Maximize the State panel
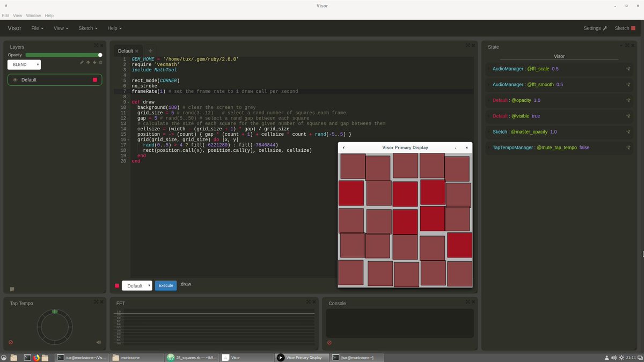This screenshot has height=362, width=644. 628,46
